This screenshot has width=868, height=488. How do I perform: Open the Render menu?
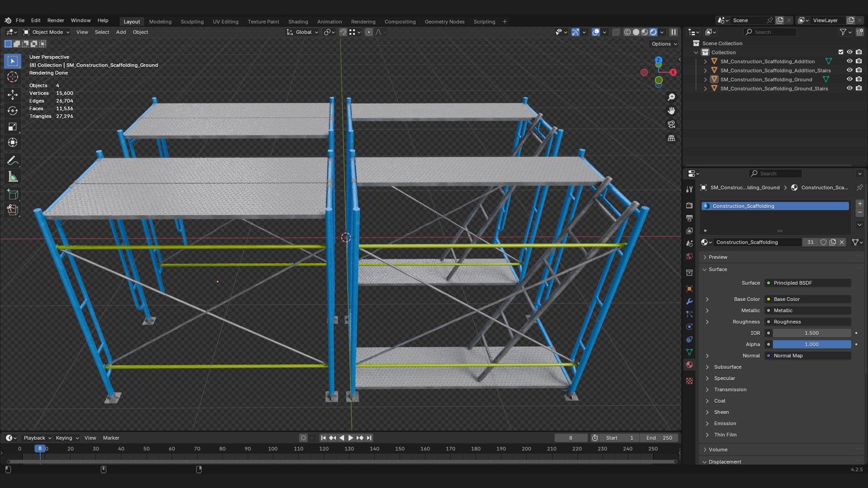pyautogui.click(x=56, y=20)
